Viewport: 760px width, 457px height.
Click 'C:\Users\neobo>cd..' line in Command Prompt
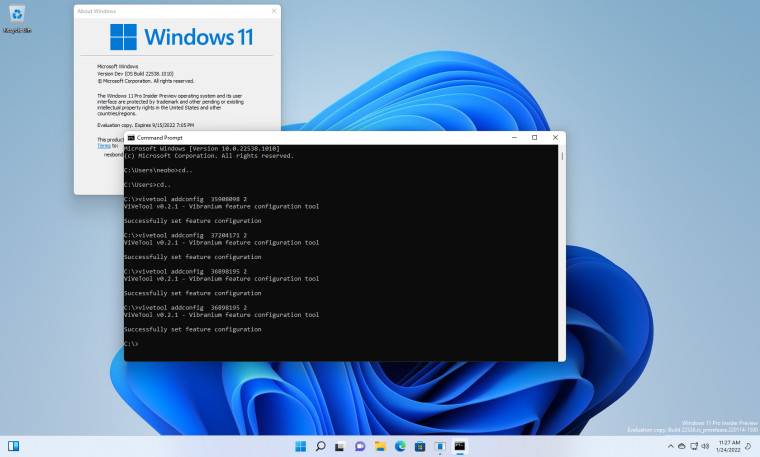pyautogui.click(x=158, y=171)
